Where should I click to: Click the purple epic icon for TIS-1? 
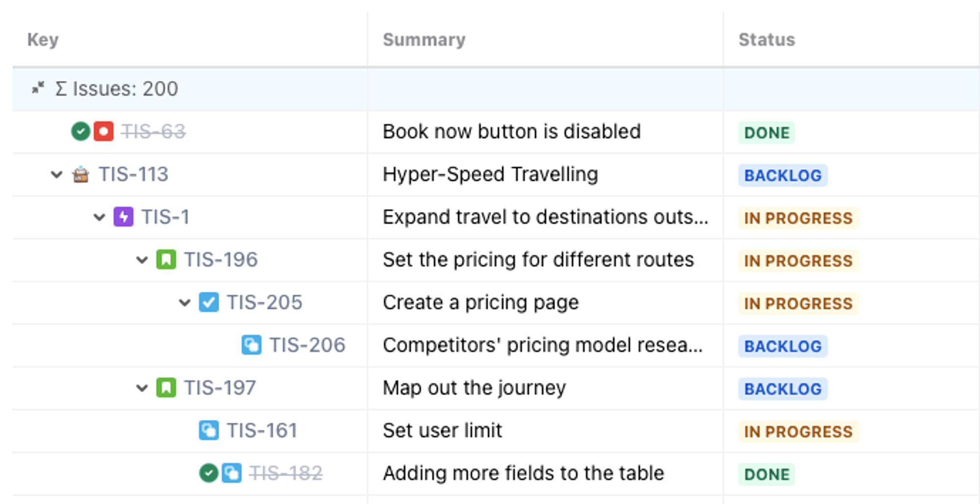point(123,217)
